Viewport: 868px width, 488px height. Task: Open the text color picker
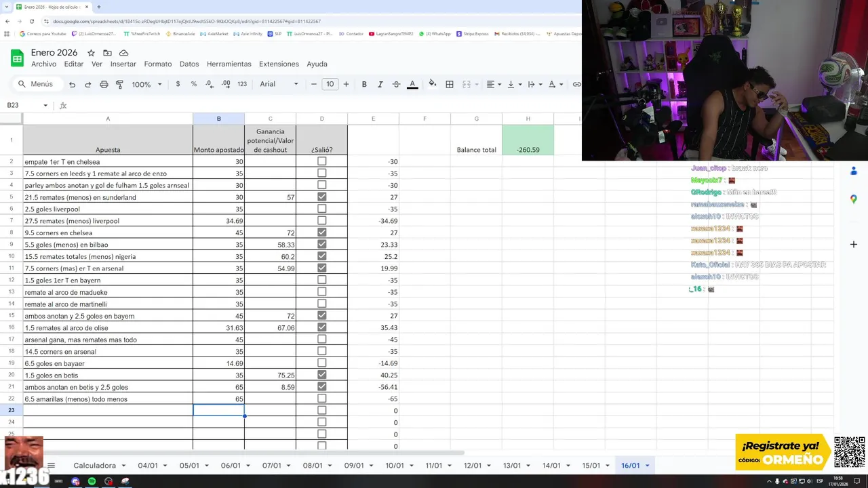tap(412, 84)
